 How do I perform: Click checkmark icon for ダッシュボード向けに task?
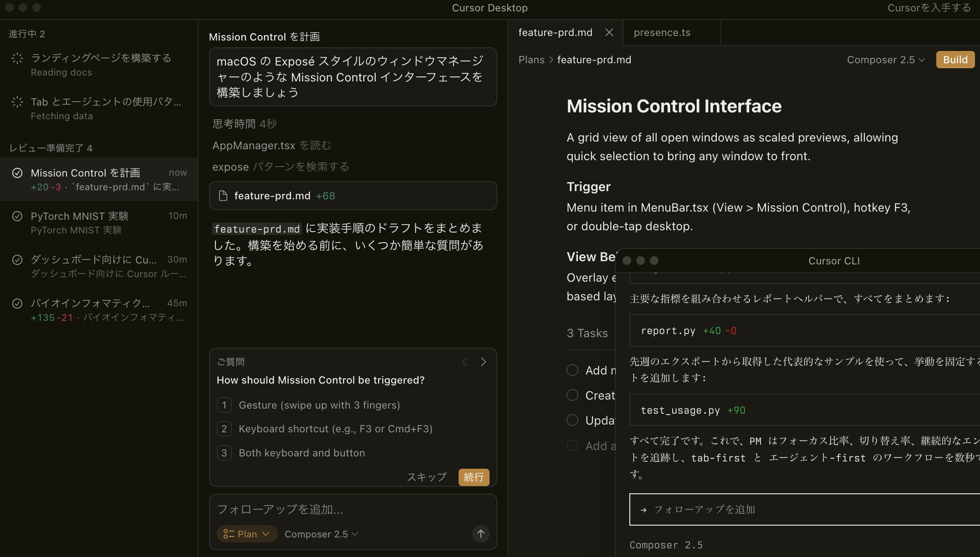click(17, 260)
